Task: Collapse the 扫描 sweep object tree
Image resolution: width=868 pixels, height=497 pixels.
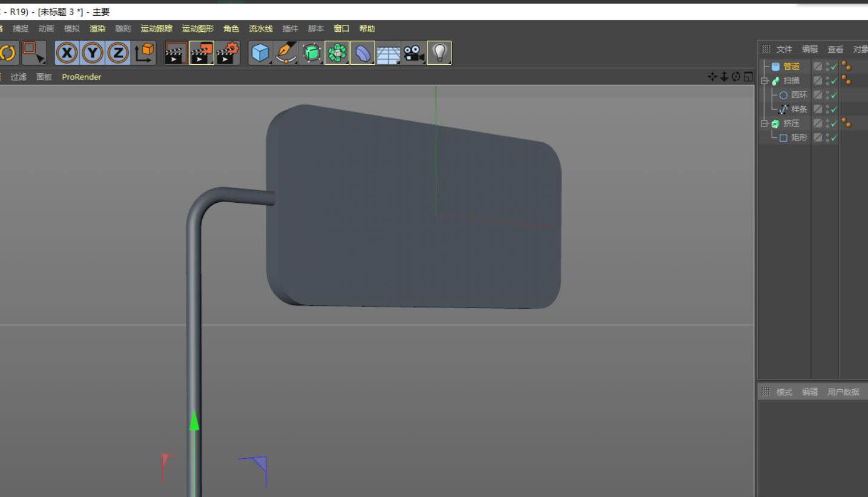Action: (x=764, y=81)
